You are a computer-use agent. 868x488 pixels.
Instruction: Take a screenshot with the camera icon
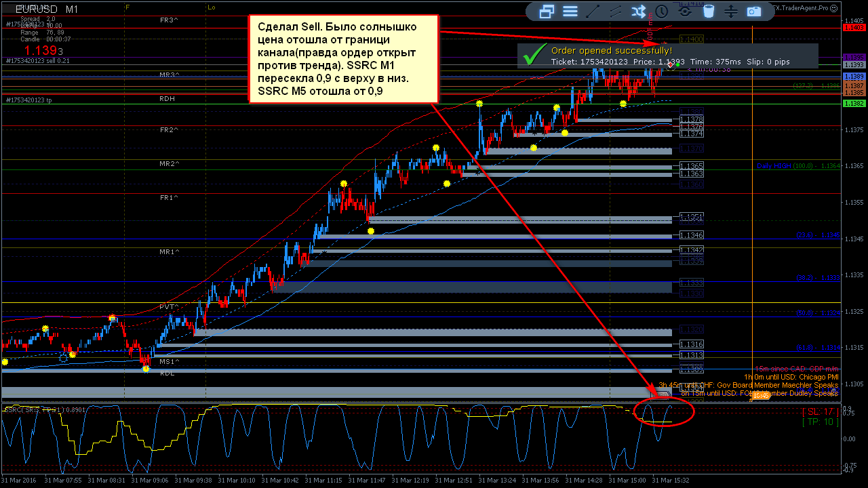pos(754,11)
